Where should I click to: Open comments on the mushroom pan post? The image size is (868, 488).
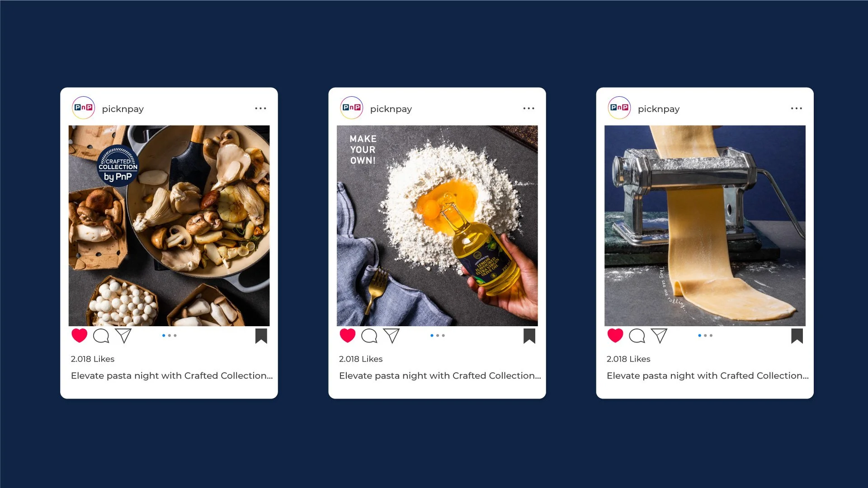[x=101, y=336]
